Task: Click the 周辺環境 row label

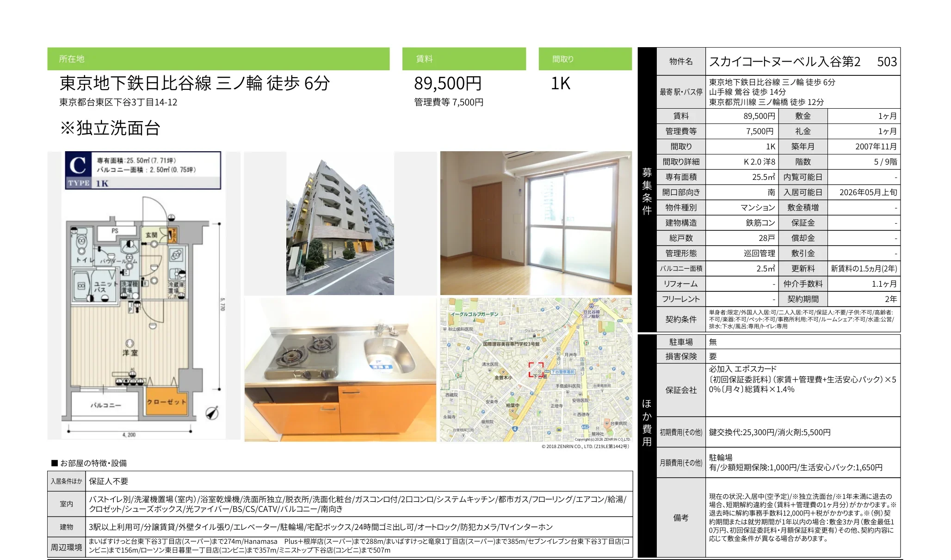Action: (66, 547)
